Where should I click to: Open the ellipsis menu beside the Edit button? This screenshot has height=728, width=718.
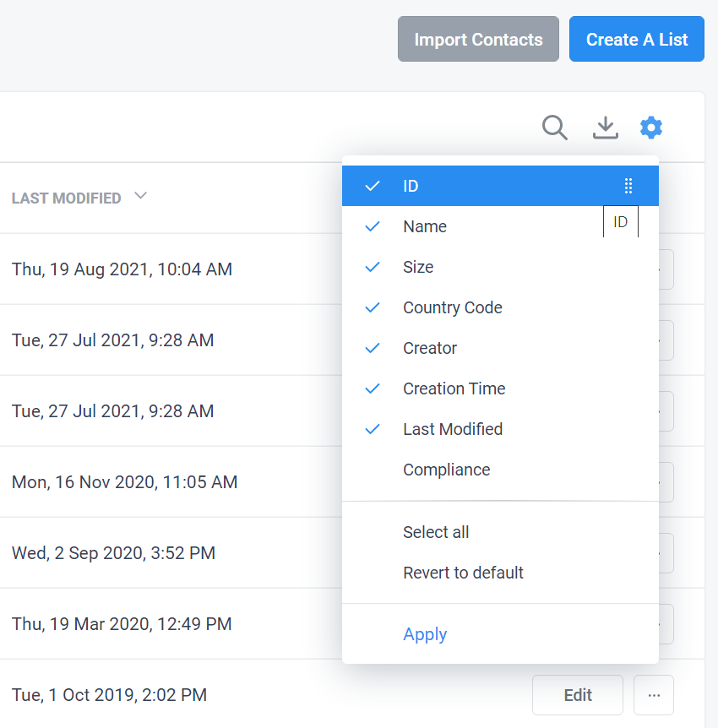pyautogui.click(x=654, y=694)
